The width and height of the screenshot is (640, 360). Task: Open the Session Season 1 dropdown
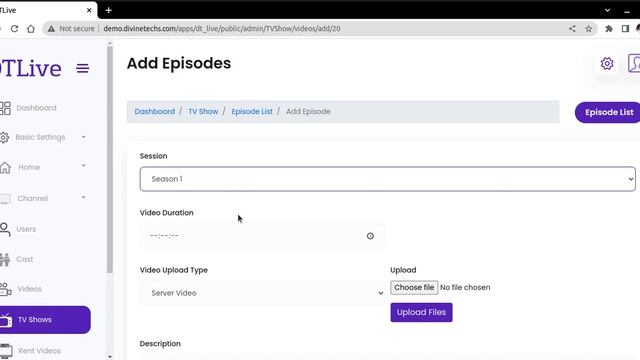[x=387, y=179]
